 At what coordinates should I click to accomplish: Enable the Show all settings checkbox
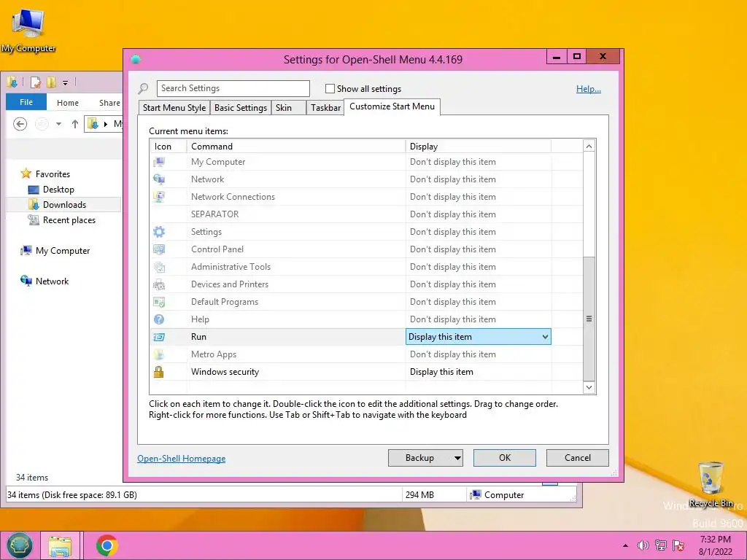pos(330,88)
